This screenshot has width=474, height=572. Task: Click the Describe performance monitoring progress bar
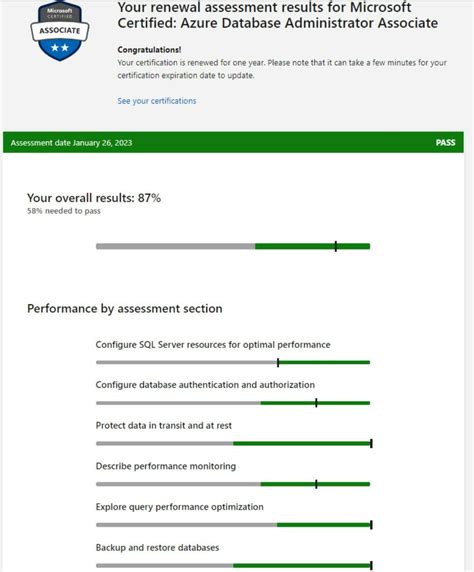click(233, 484)
